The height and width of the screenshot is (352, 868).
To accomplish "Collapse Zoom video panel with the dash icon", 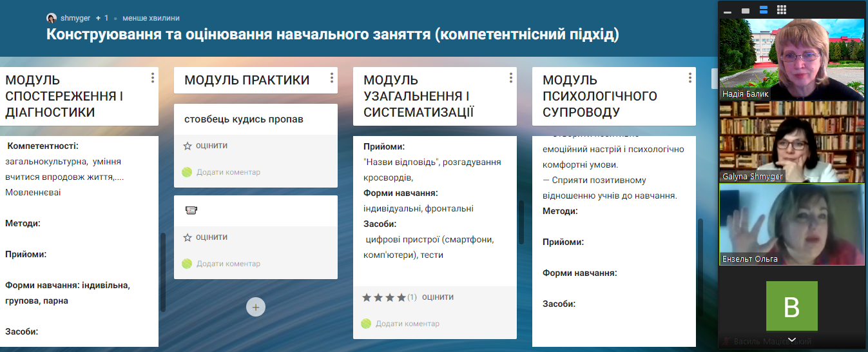I will click(x=728, y=12).
